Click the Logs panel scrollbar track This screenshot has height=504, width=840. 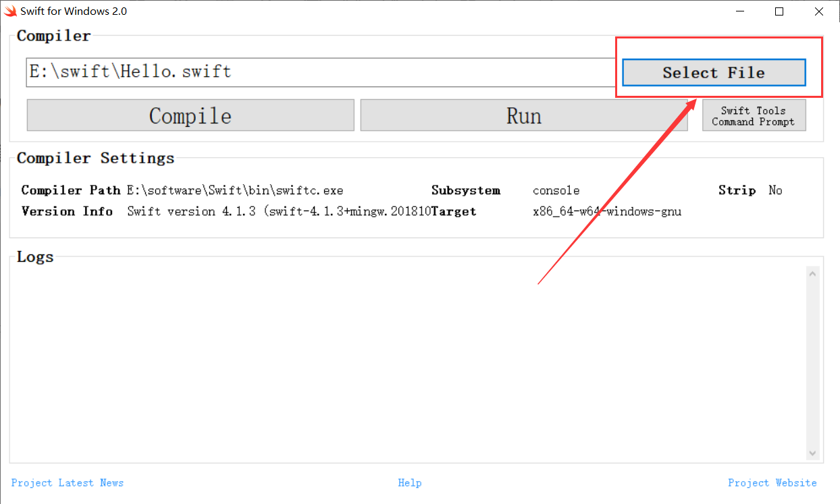point(812,364)
